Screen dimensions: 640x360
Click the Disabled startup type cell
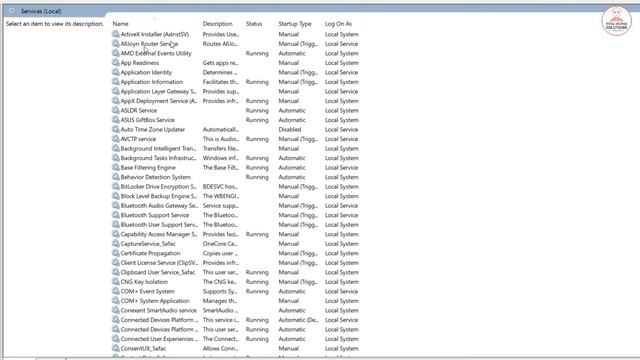point(290,129)
